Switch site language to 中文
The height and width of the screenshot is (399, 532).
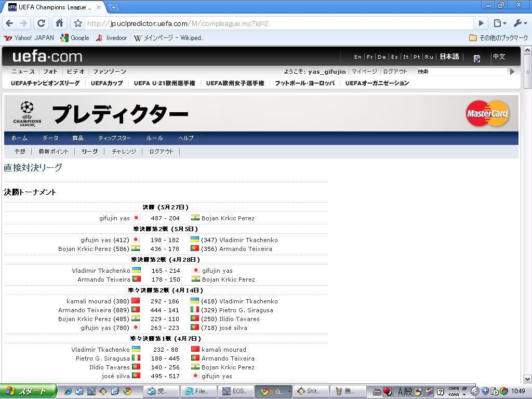(x=499, y=57)
